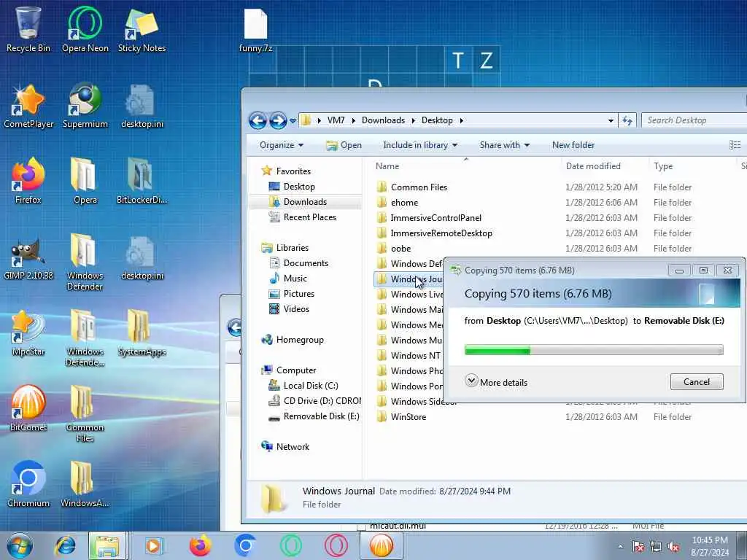747x560 pixels.
Task: Refresh the Desktop folder view
Action: 627,120
